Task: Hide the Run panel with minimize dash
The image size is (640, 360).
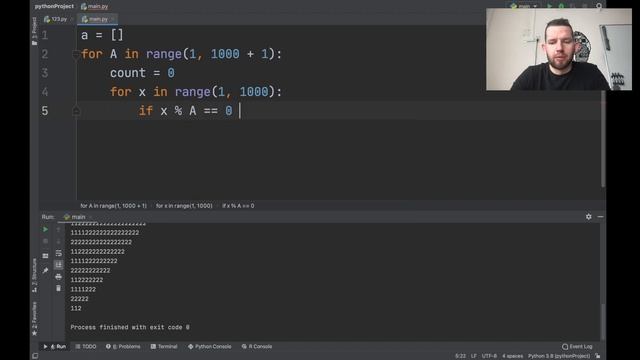Action: (600, 217)
